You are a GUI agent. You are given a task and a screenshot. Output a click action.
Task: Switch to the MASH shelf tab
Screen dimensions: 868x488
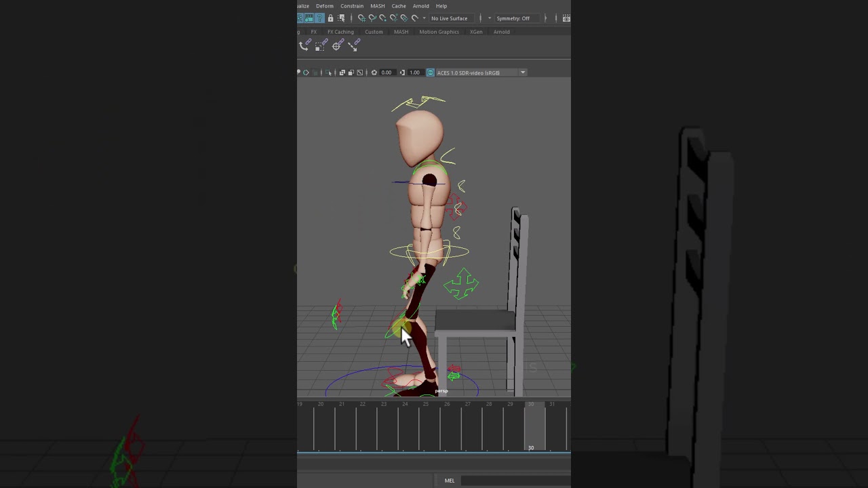tap(401, 32)
